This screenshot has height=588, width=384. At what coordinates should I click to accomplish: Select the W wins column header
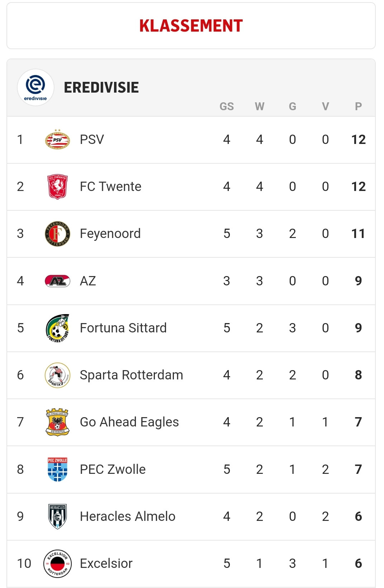[x=260, y=107]
